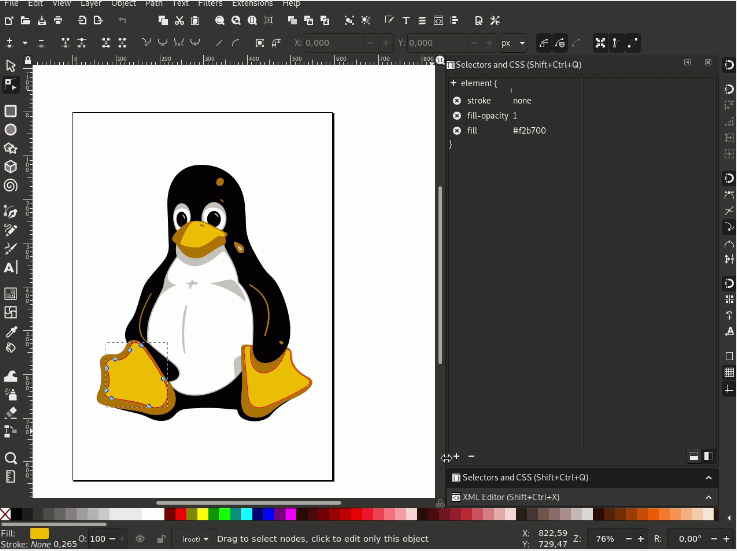Image resolution: width=737 pixels, height=551 pixels.
Task: Cut the selection with scissors icon
Action: tap(179, 20)
